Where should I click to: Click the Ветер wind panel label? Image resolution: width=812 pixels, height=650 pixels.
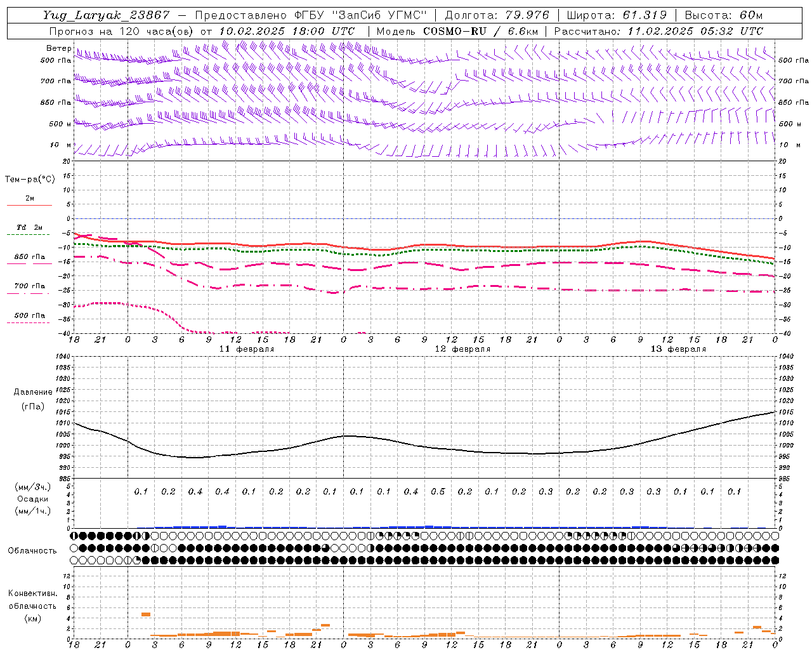pos(58,49)
